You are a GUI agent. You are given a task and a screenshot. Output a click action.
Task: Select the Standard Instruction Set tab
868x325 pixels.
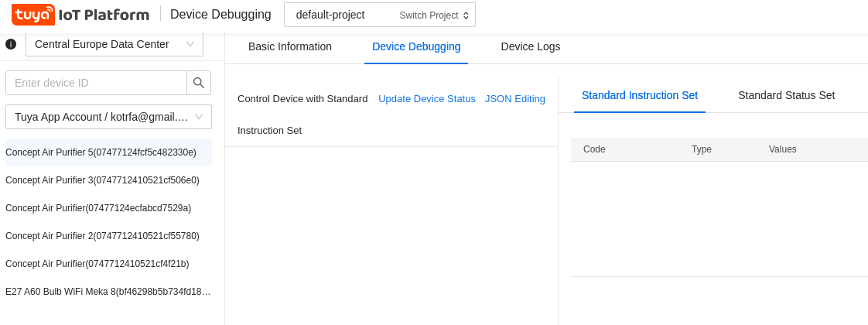tap(639, 95)
